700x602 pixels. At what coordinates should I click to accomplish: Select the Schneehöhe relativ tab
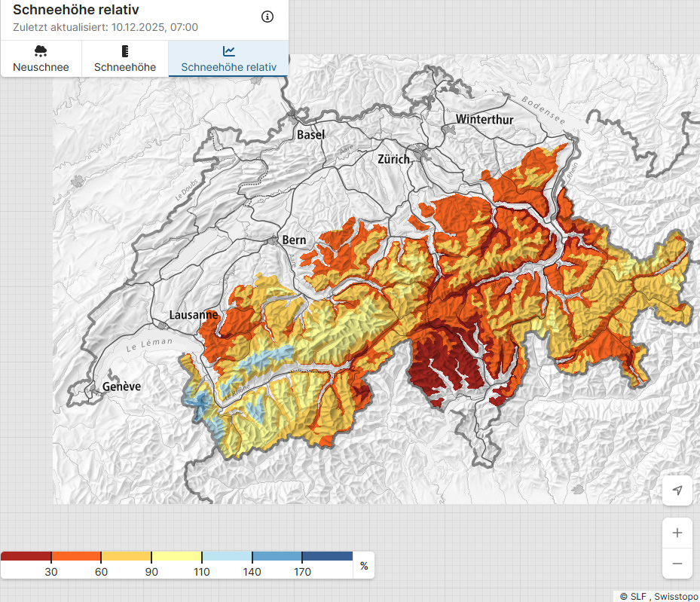pos(228,59)
